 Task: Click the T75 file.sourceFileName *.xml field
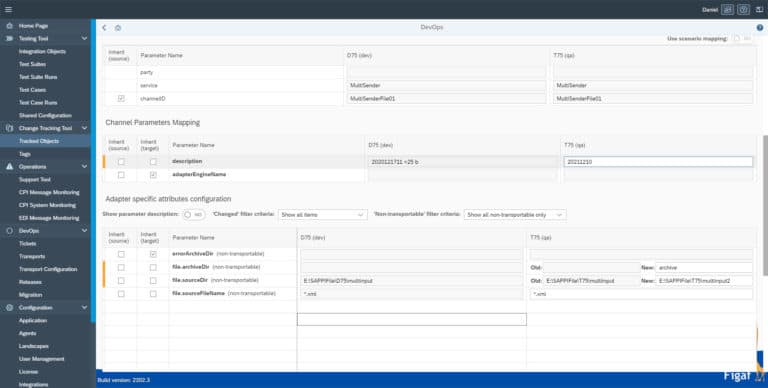(x=641, y=294)
